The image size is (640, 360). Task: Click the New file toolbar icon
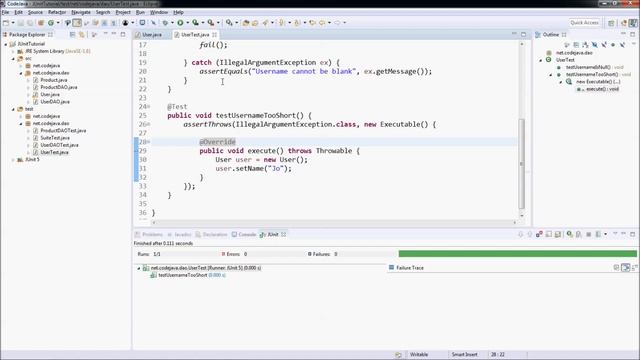click(5, 23)
